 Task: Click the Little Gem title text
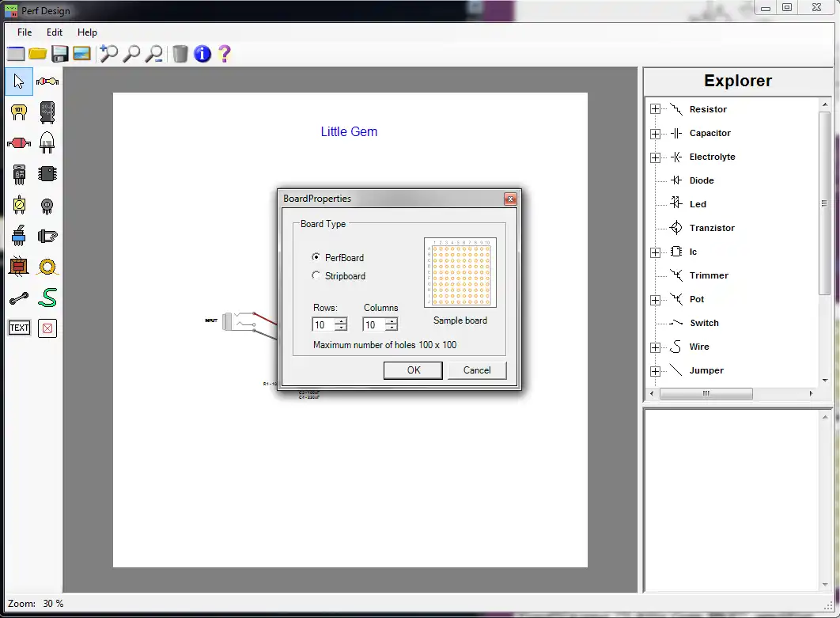[x=349, y=132]
